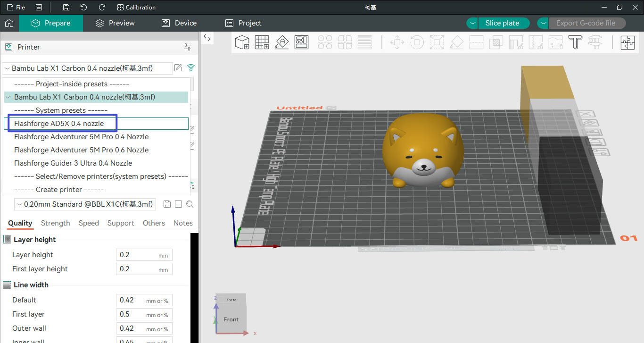The image size is (644, 343).
Task: Choose Flashforge AD5X 0.4 nozzle preset
Action: [96, 124]
